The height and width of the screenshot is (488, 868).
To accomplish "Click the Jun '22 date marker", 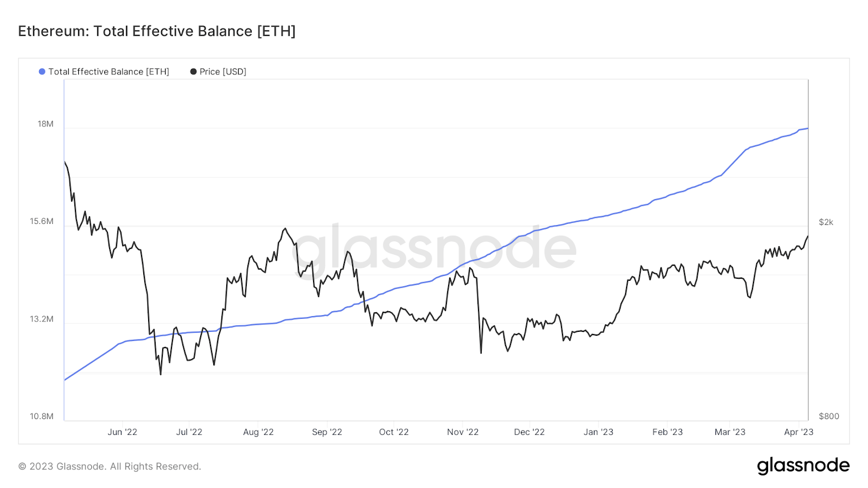I will coord(122,432).
